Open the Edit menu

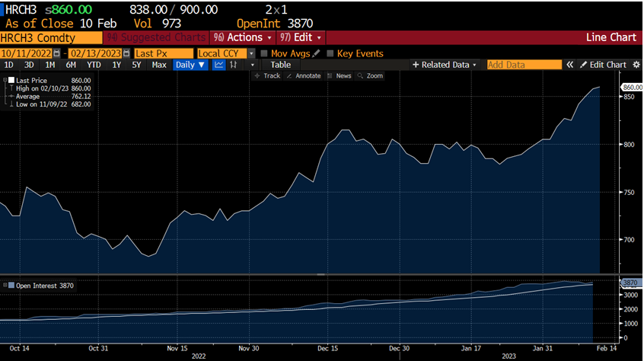301,37
